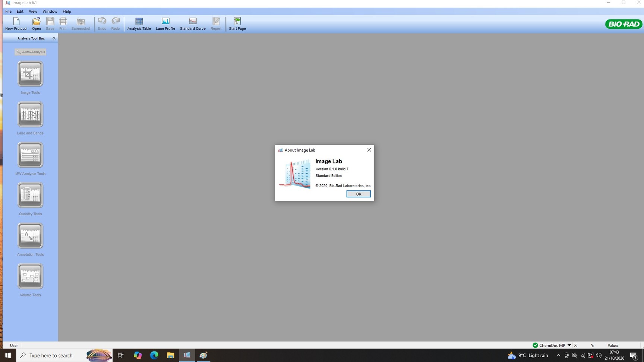Click the Redo arrow icon
The height and width of the screenshot is (362, 644).
116,24
